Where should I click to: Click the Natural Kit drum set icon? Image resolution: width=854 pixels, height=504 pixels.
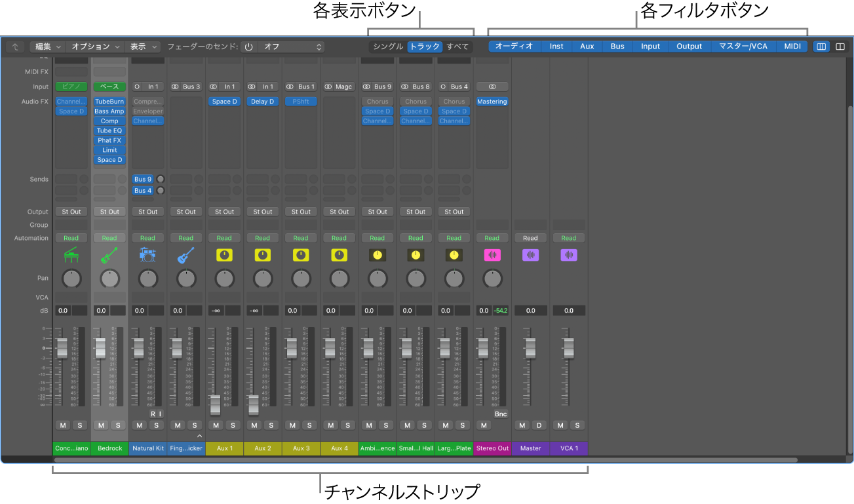[147, 255]
